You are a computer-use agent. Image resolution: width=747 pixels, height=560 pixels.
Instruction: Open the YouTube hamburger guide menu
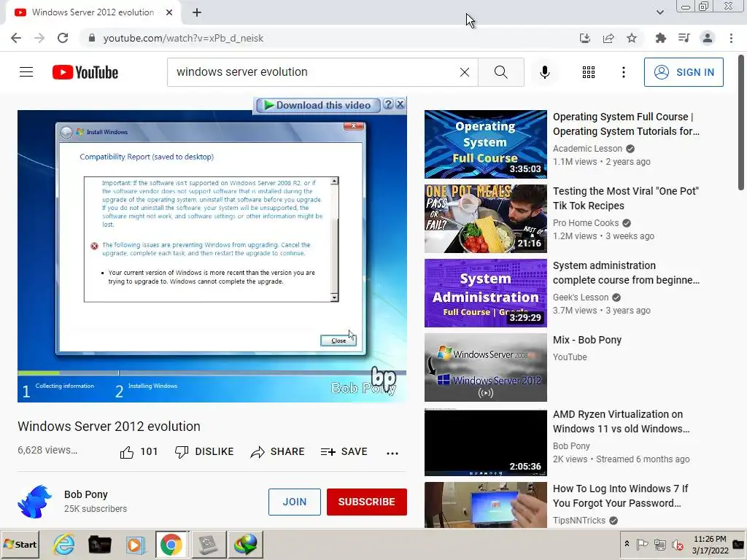26,72
